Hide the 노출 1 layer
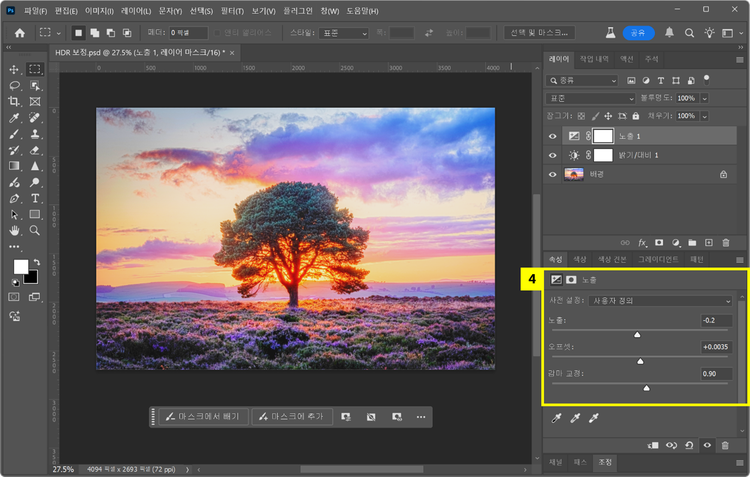Image resolution: width=750 pixels, height=477 pixels. pos(554,135)
